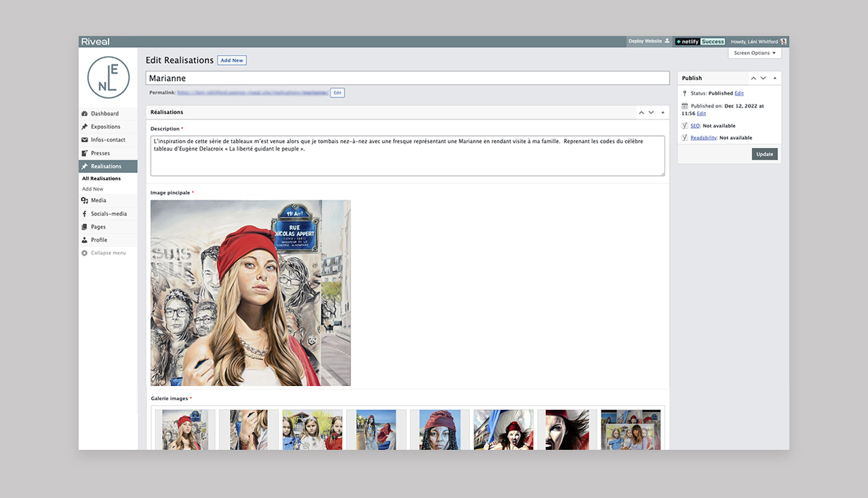Open the Readability link in Publish box

click(703, 138)
